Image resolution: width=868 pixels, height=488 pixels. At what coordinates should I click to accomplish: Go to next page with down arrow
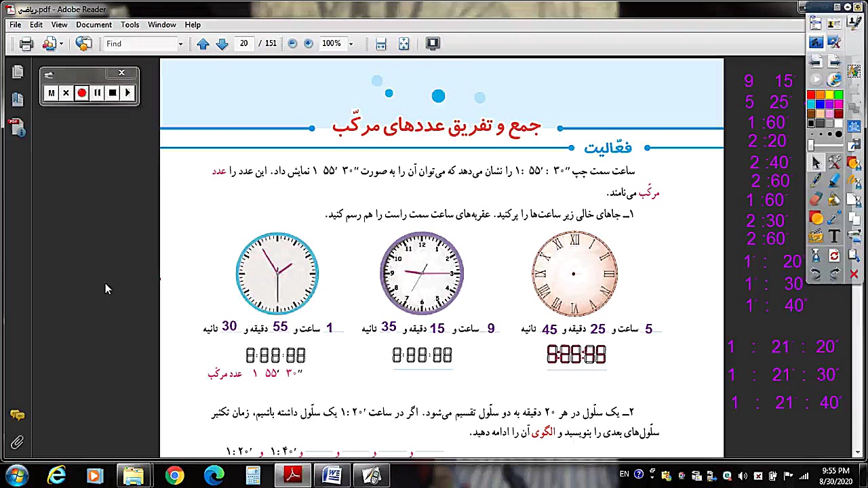point(222,44)
